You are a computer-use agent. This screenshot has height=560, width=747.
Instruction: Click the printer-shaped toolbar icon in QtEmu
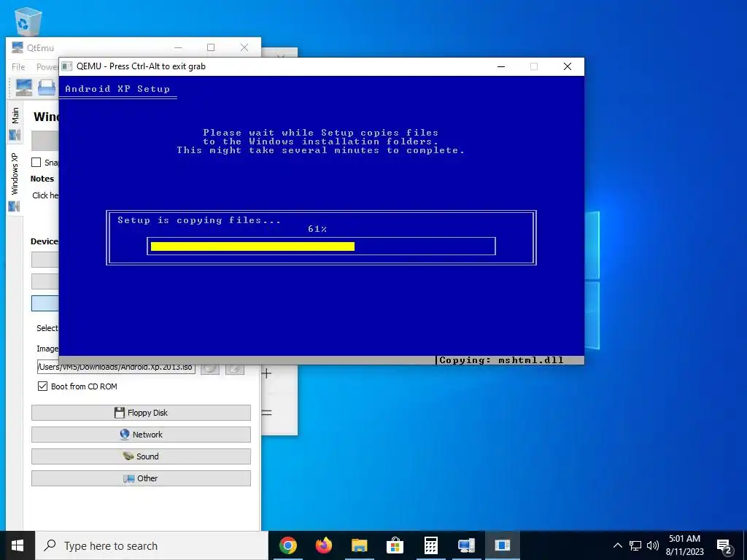pos(47,87)
